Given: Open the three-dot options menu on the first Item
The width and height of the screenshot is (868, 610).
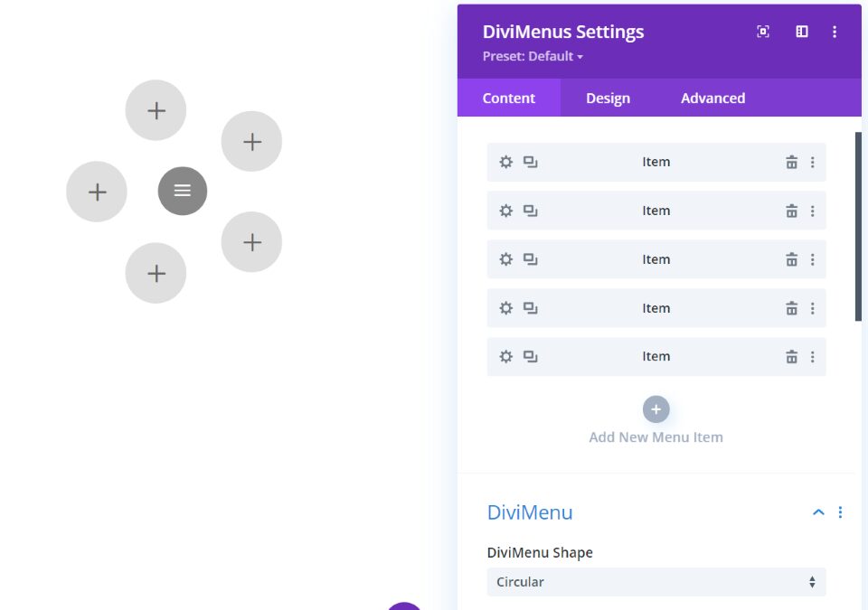Looking at the screenshot, I should coord(812,162).
